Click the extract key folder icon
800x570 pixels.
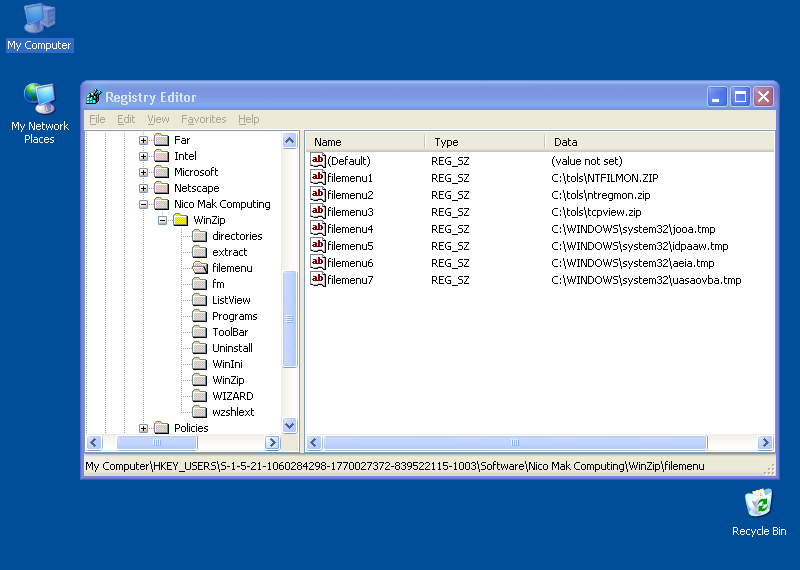(200, 252)
